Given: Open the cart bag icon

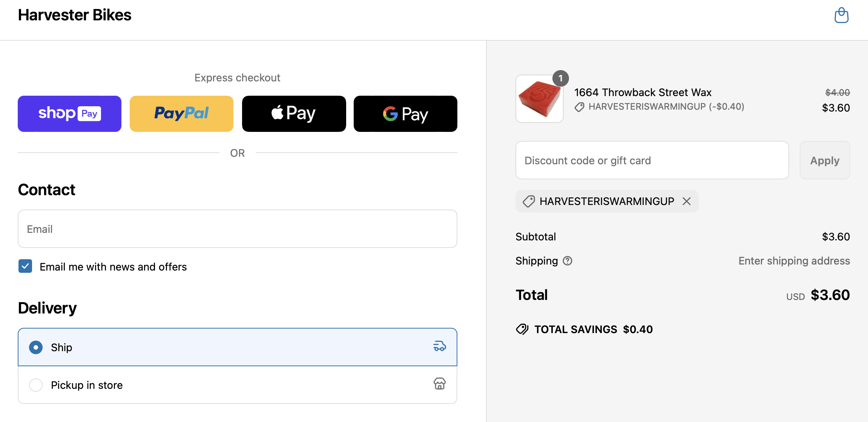Looking at the screenshot, I should pos(841,15).
